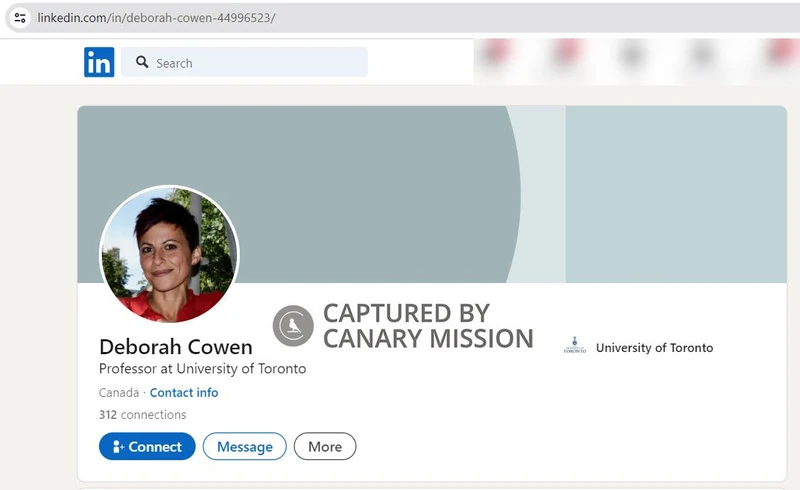Click the magnifier icon in Search
Image resolution: width=800 pixels, height=490 pixels.
pyautogui.click(x=142, y=62)
